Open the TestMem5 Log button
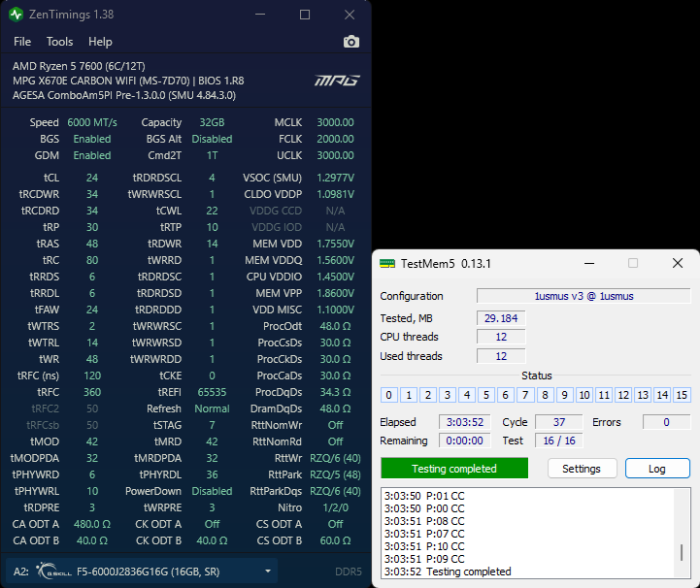 click(657, 469)
